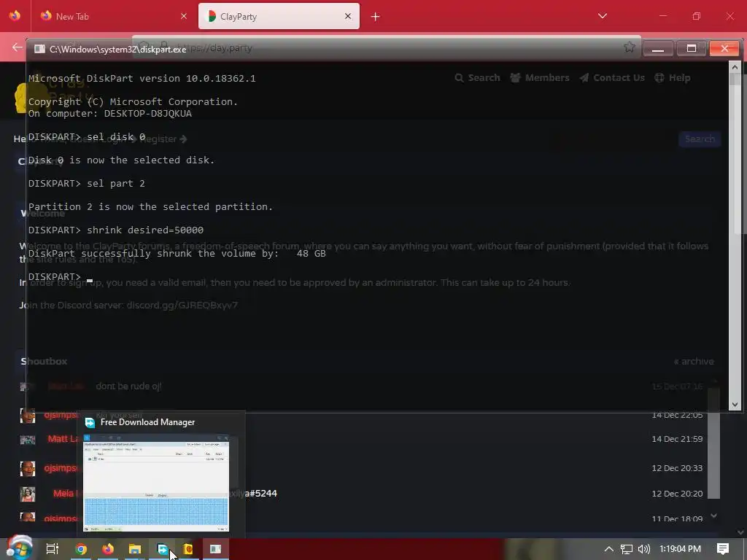Minimize the Firefox window

click(x=662, y=16)
